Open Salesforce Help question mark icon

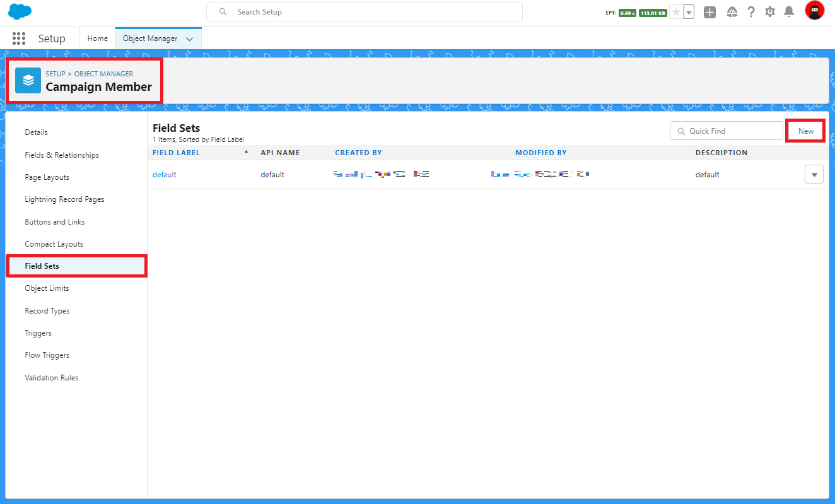pos(750,11)
